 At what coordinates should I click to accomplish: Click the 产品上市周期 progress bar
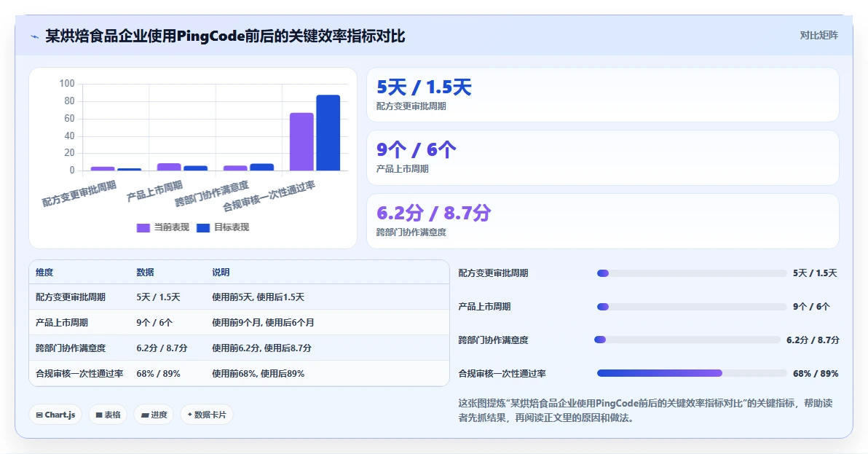coord(692,307)
